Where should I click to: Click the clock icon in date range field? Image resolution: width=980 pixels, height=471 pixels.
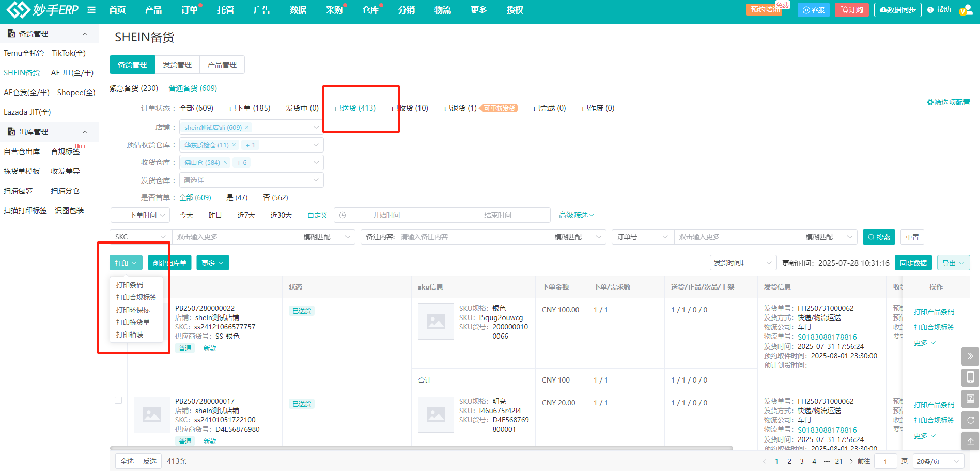pyautogui.click(x=343, y=215)
